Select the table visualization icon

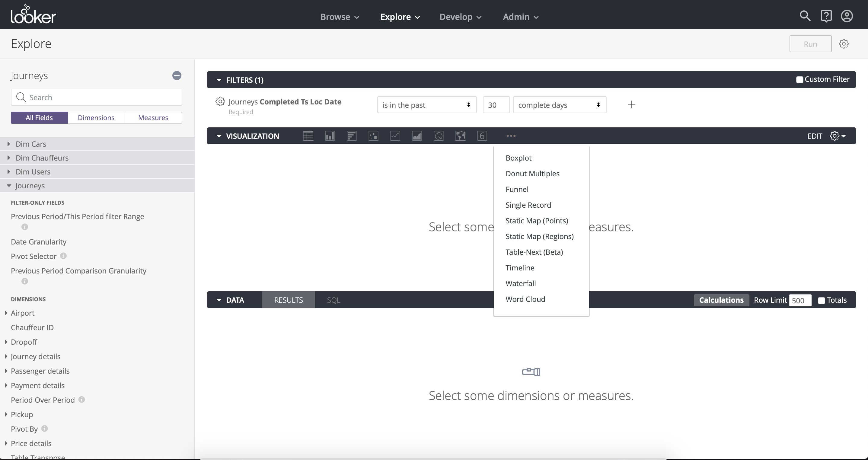pos(308,136)
